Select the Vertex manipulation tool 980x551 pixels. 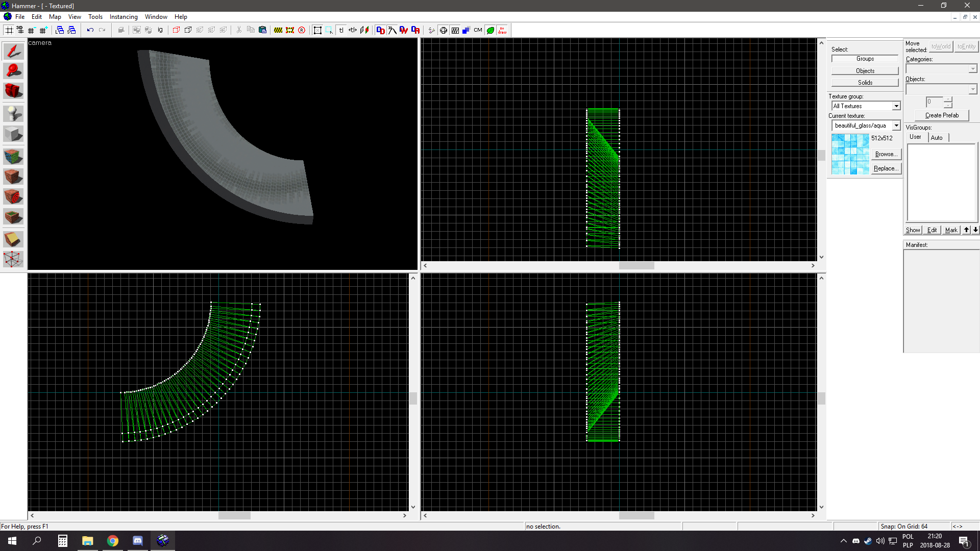pyautogui.click(x=13, y=259)
